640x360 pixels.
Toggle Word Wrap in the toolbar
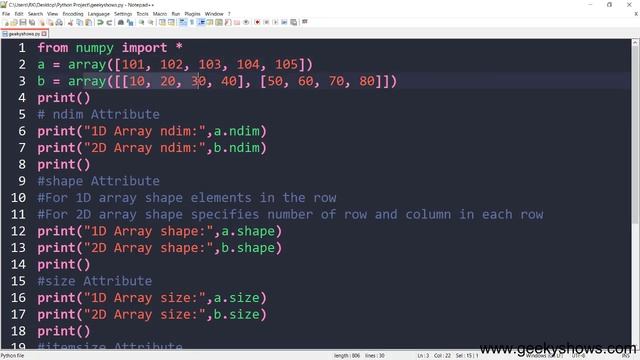tap(182, 22)
